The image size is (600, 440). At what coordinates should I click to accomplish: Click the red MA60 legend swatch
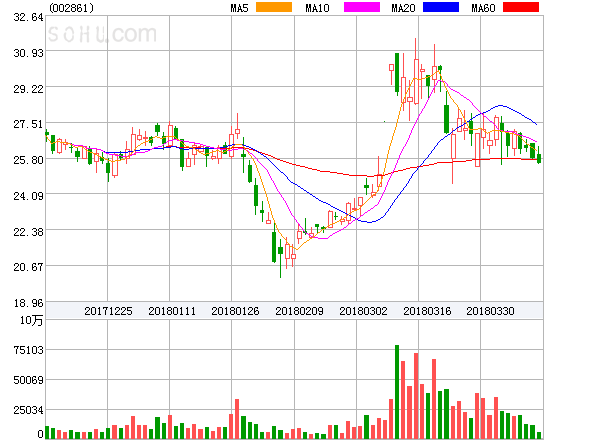coord(521,7)
